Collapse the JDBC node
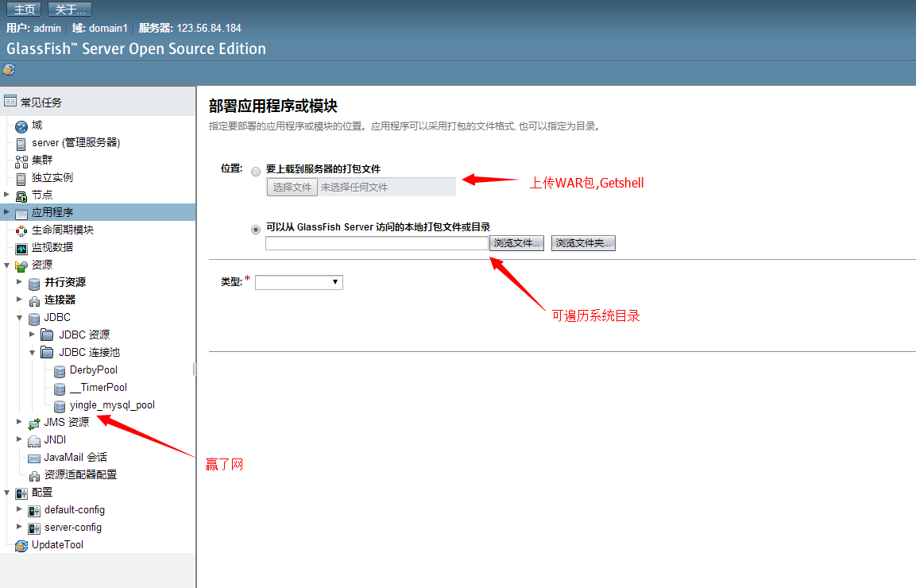Image resolution: width=916 pixels, height=588 pixels. click(19, 317)
